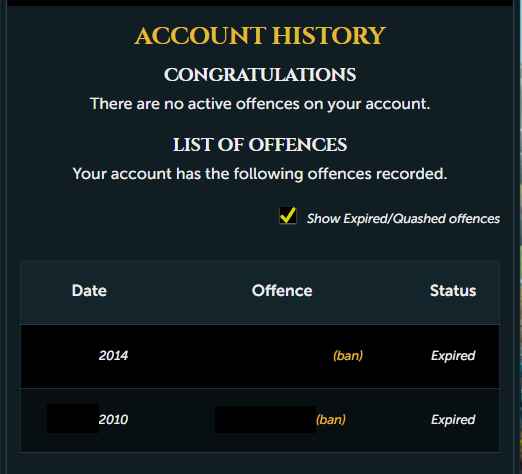Screen dimensions: 522x474
Task: Select the Date column header
Action: pos(89,291)
